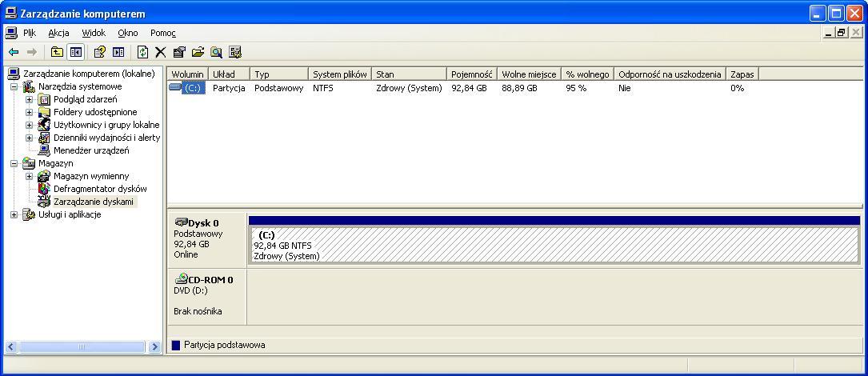Select the (C:) partition block in Dysk 0
Viewport: 868px width, 376px height.
pyautogui.click(x=554, y=245)
